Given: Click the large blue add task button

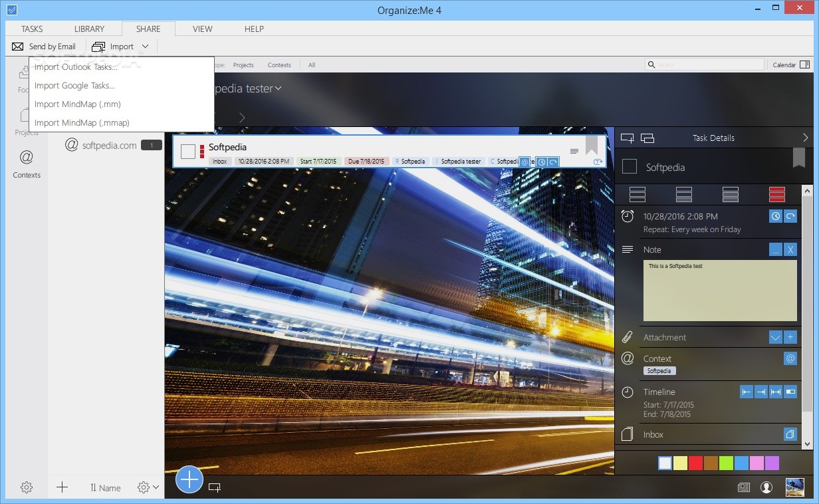Looking at the screenshot, I should click(189, 479).
